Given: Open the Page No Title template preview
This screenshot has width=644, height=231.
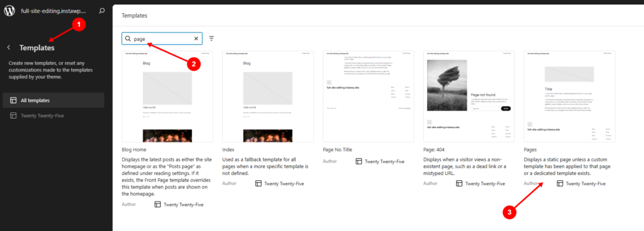Looking at the screenshot, I should pos(369,96).
